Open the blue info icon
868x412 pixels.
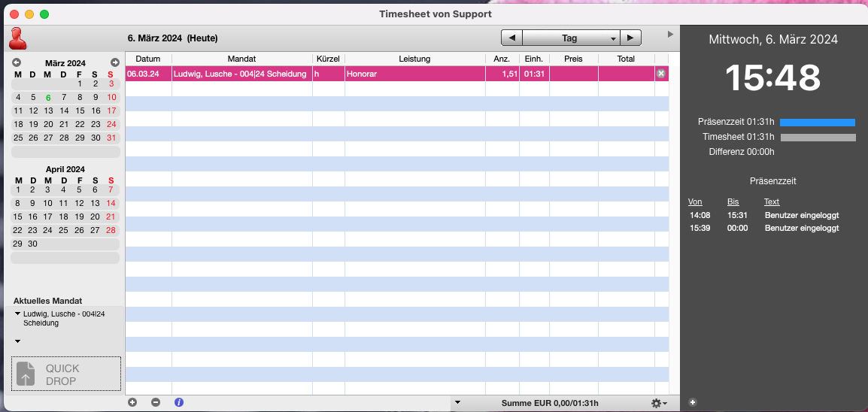pos(179,402)
